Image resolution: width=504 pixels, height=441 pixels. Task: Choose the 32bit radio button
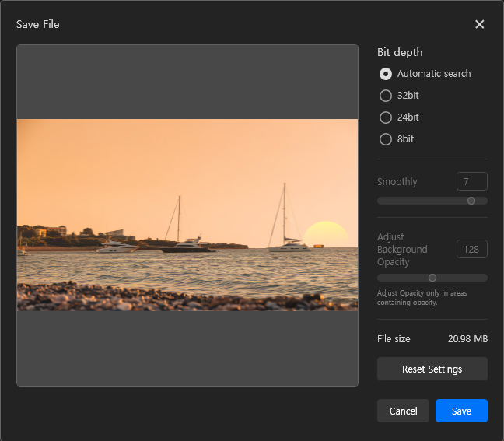(386, 96)
